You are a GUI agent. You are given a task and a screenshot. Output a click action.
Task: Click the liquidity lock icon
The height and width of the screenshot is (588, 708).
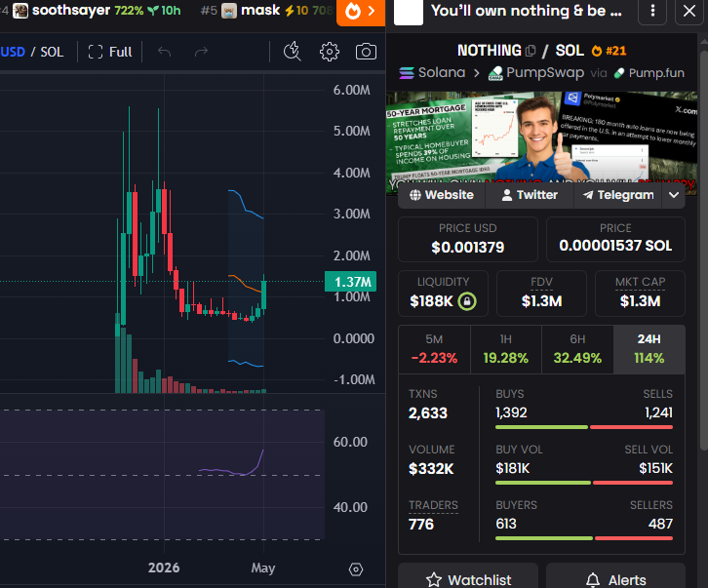467,301
